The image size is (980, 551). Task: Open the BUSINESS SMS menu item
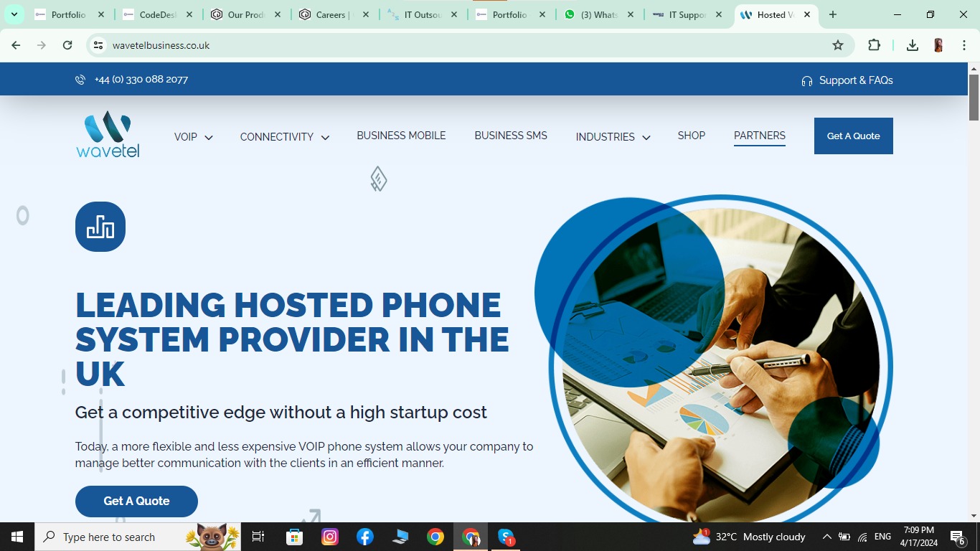511,136
